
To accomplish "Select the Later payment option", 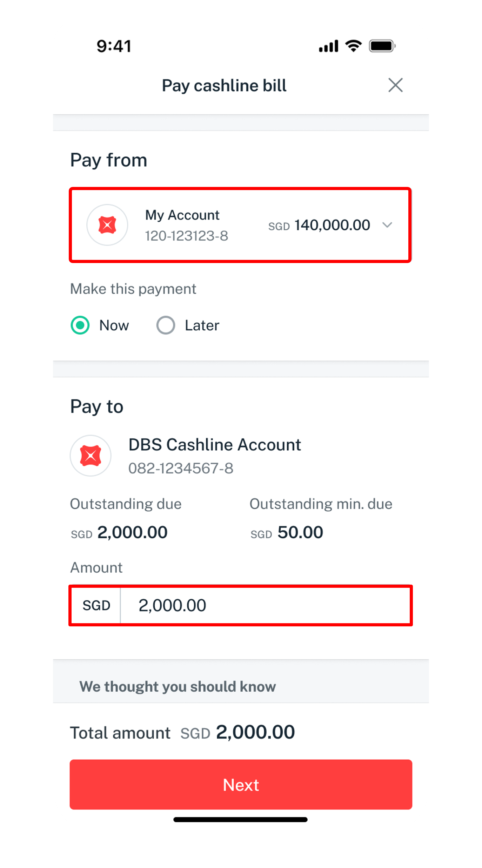I will coord(165,325).
